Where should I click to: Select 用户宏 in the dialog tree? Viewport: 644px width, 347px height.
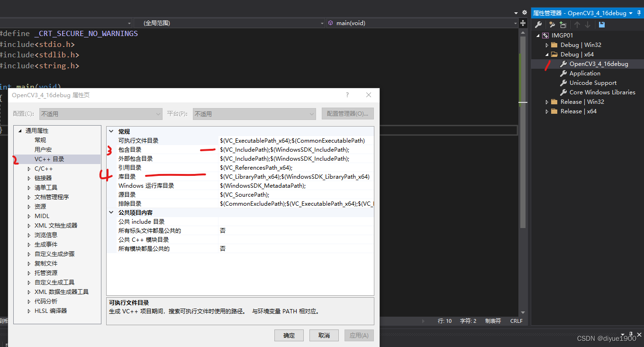tap(43, 150)
